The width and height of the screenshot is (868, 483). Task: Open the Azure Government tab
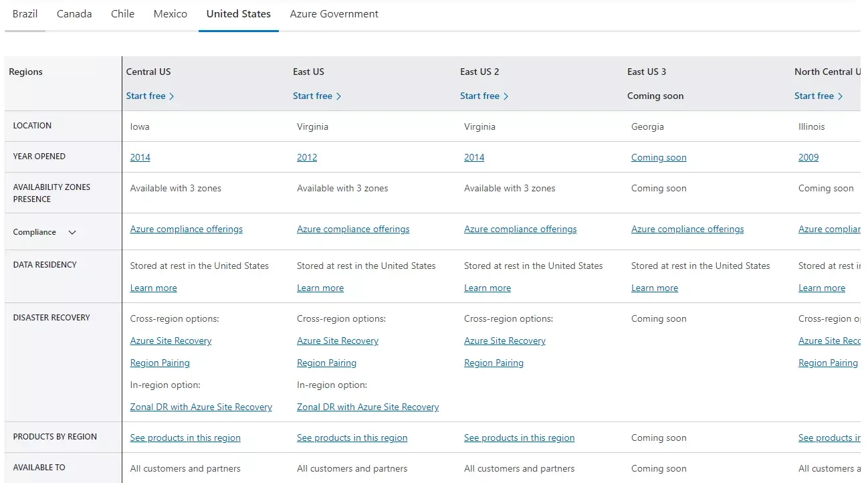334,14
